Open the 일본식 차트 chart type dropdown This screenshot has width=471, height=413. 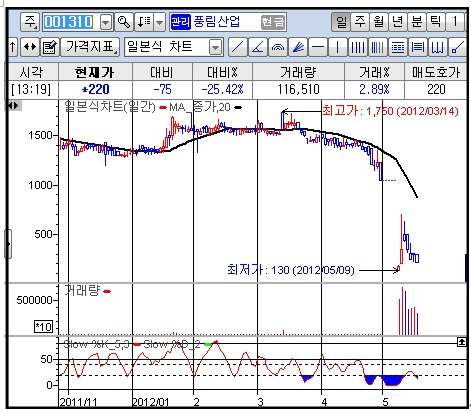pos(216,47)
